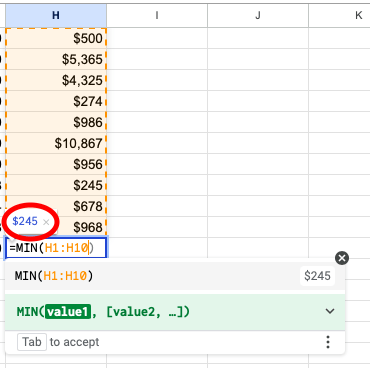The image size is (370, 368).
Task: Close the formula suggestion popup
Action: 342,258
